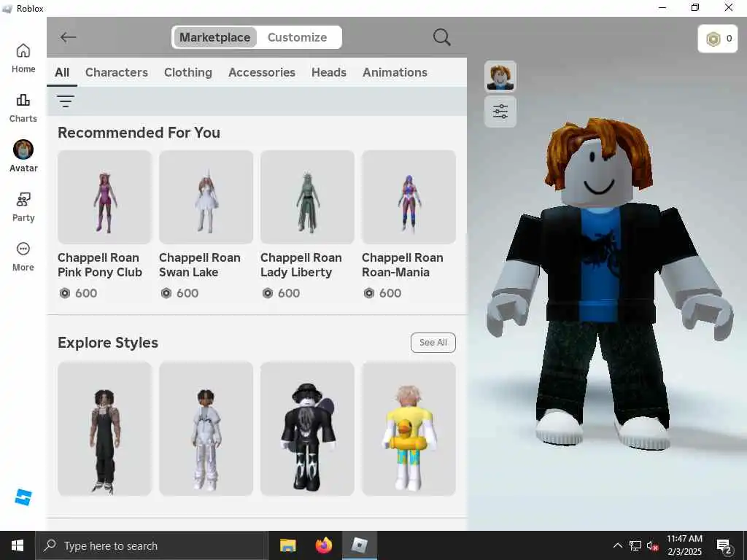The width and height of the screenshot is (747, 560).
Task: Open the Windows Start menu
Action: click(18, 545)
